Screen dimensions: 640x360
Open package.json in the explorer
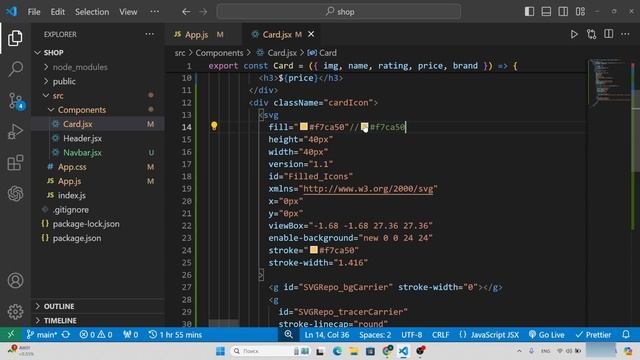76,238
